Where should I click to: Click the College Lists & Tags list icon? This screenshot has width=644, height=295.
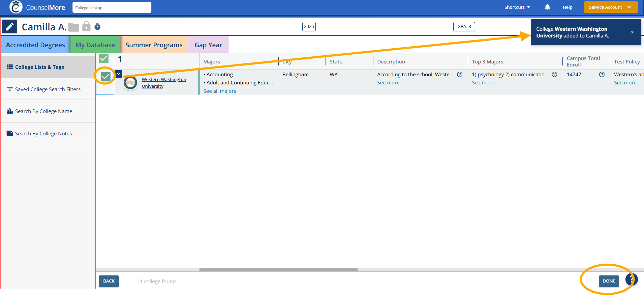(10, 67)
